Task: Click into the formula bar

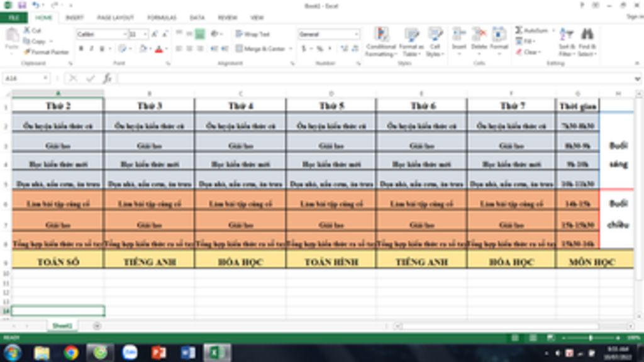Action: coord(375,79)
